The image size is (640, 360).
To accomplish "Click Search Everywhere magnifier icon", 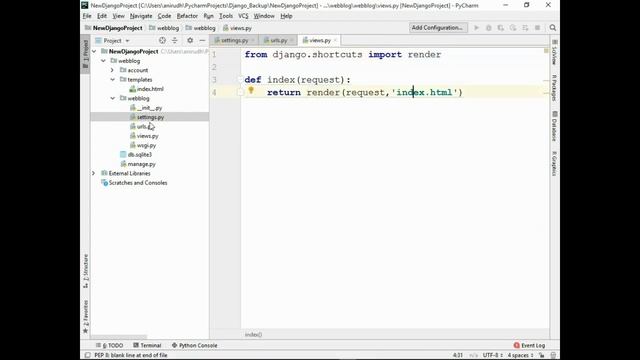I will (x=553, y=28).
